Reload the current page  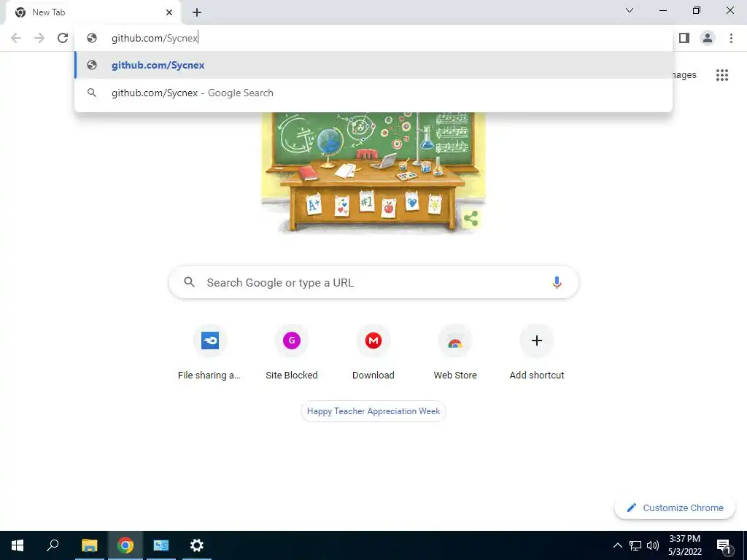[x=63, y=38]
